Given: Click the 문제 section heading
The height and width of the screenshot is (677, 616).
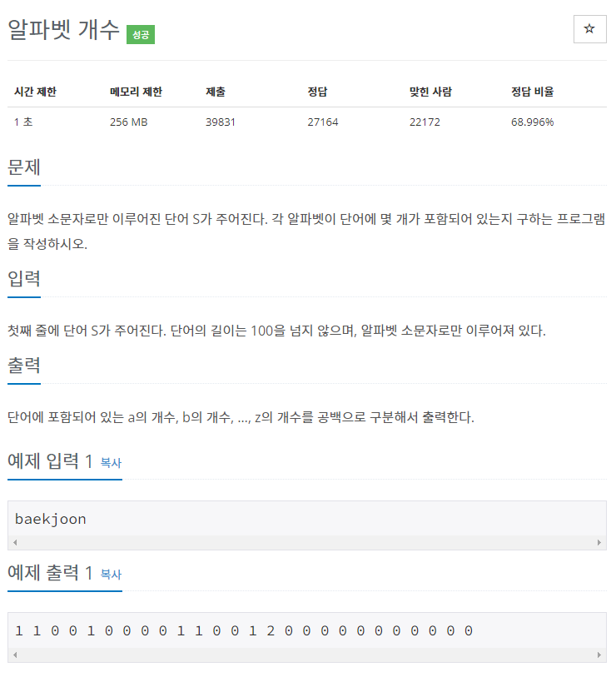Looking at the screenshot, I should click(24, 167).
